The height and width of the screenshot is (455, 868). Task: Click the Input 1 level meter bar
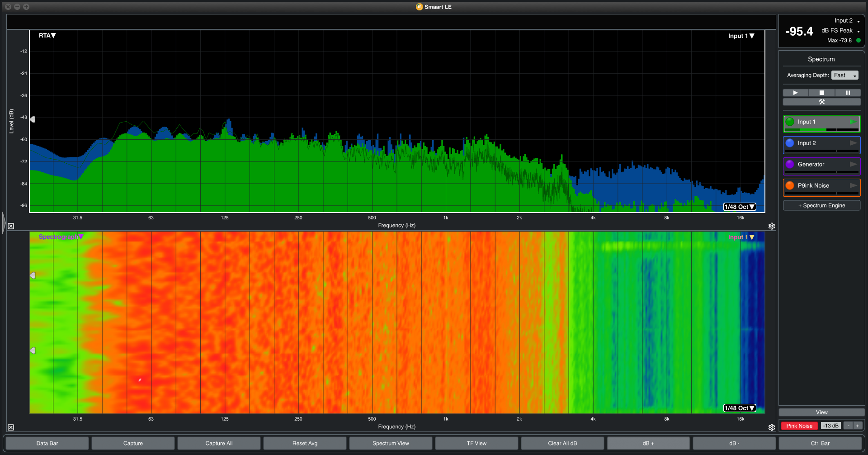point(821,130)
